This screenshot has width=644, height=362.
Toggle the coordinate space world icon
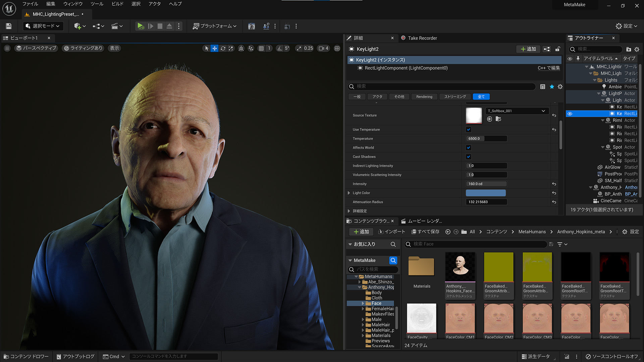coord(241,48)
